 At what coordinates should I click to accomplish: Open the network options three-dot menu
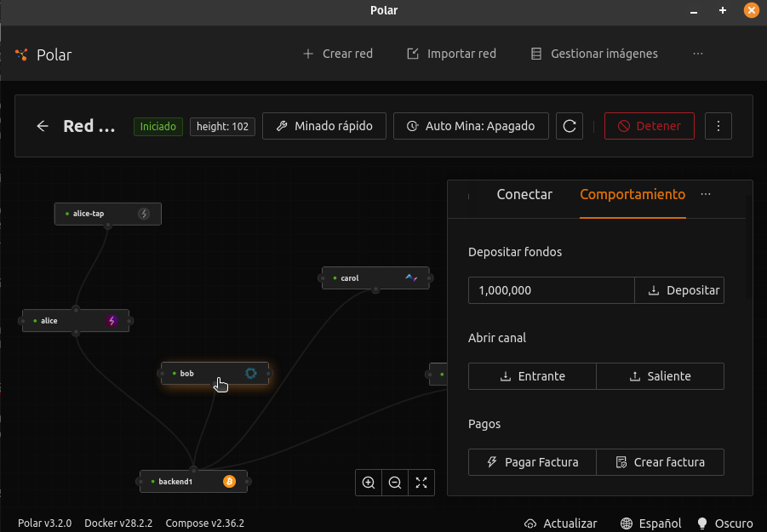pos(718,126)
